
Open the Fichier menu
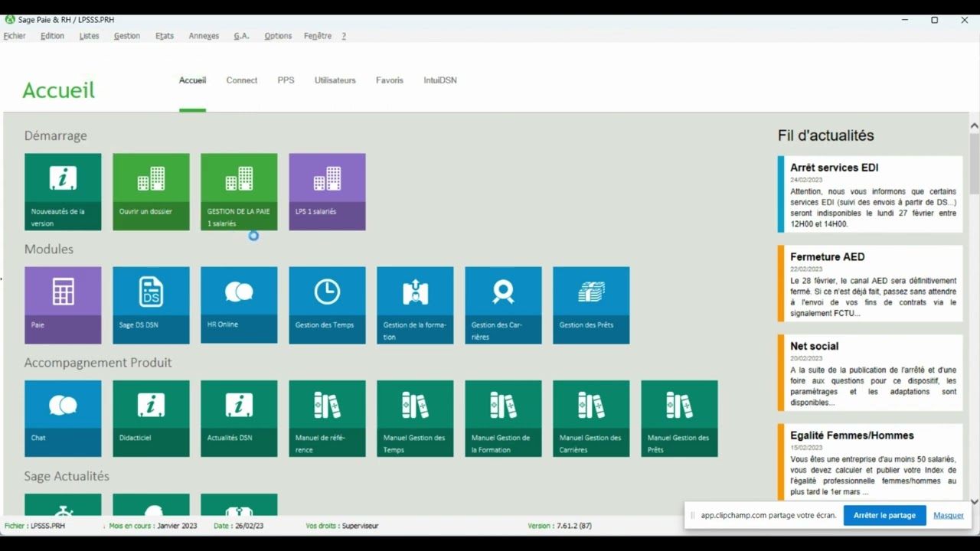tap(15, 36)
